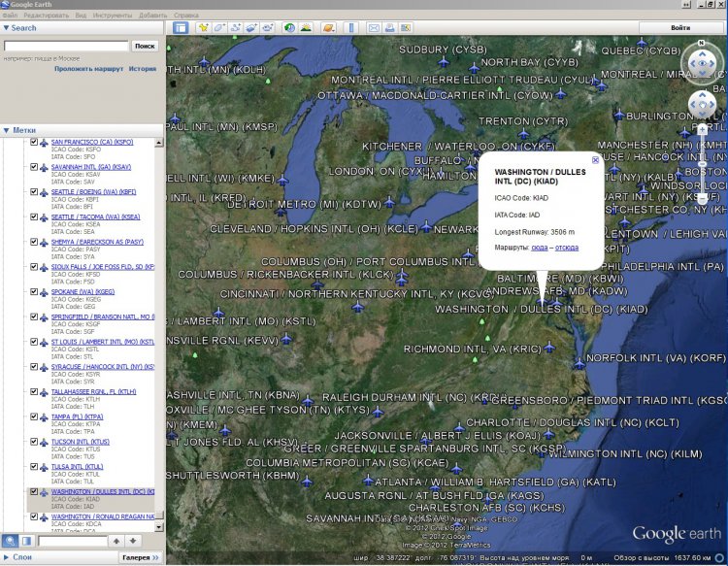Screen dimensions: 728x566
Task: Click the navigation look-around compass control
Action: pyautogui.click(x=702, y=63)
